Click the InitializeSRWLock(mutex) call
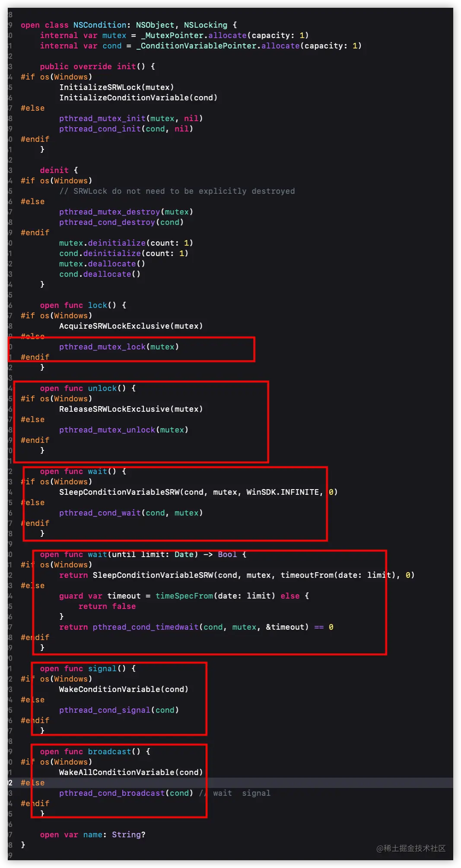The image size is (461, 868). coord(117,87)
